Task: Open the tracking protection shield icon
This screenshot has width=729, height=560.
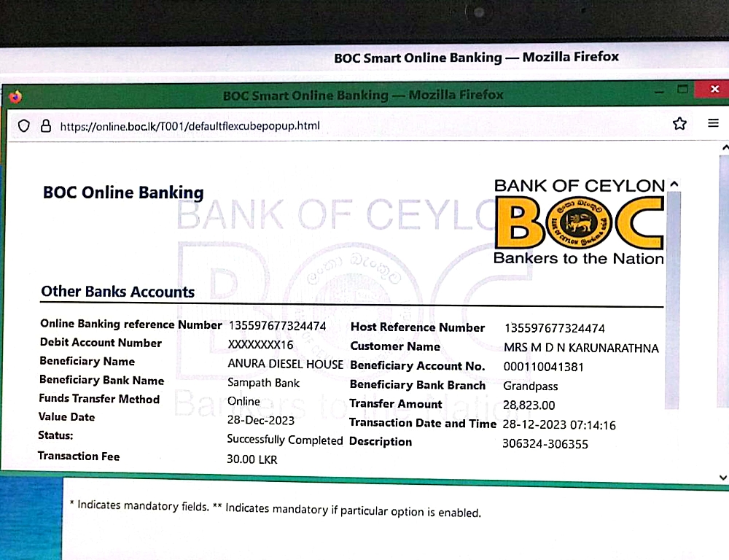Action: 23,125
